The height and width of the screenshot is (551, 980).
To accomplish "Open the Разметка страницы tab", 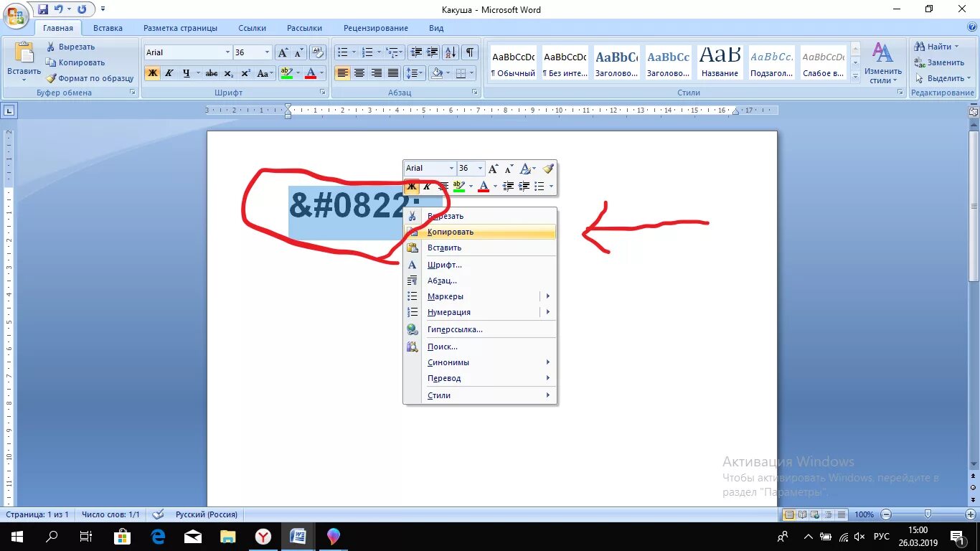I will point(180,28).
